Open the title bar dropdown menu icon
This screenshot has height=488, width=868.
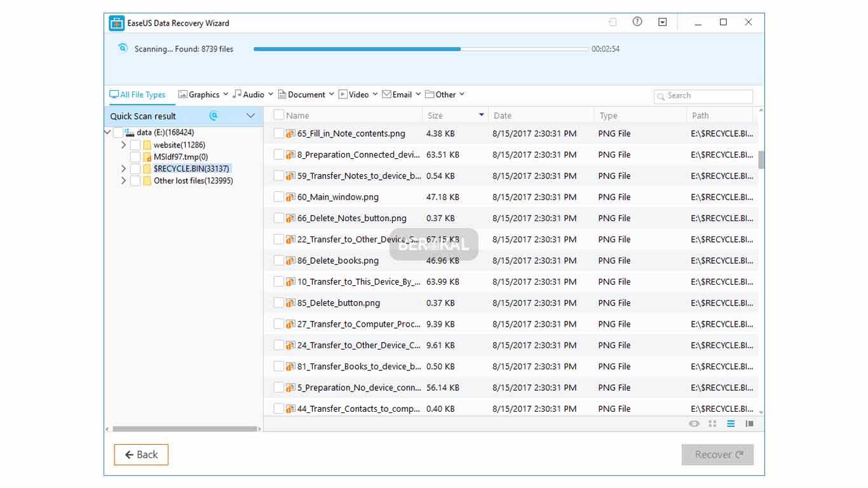(x=663, y=22)
